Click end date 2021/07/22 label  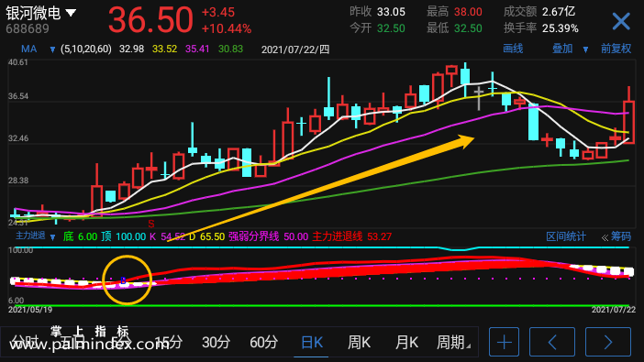(613, 310)
